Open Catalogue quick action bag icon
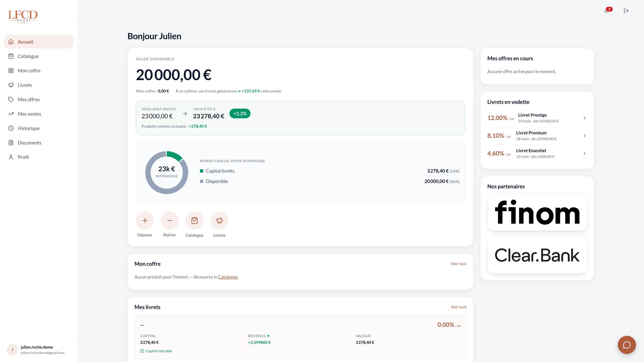Screen dimensions: 644x362 [194, 220]
